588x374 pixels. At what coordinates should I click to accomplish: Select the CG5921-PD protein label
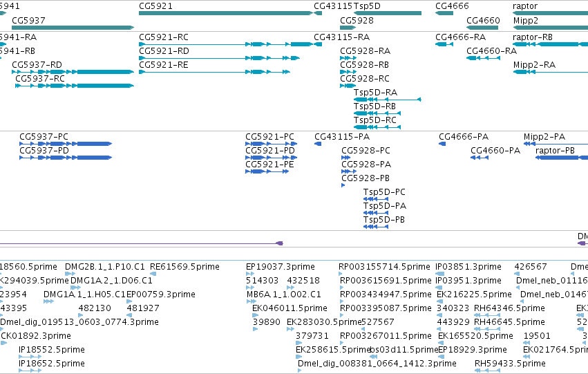[x=270, y=151]
